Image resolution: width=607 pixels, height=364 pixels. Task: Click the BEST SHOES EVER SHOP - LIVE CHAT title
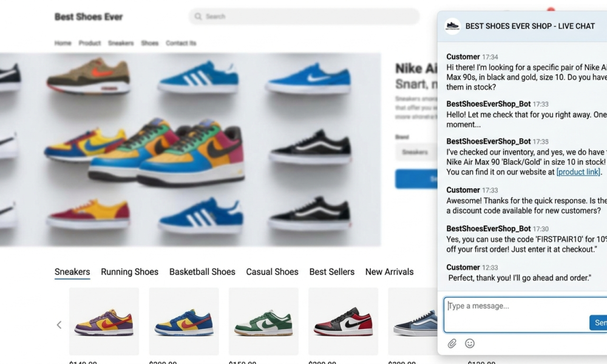(x=530, y=26)
